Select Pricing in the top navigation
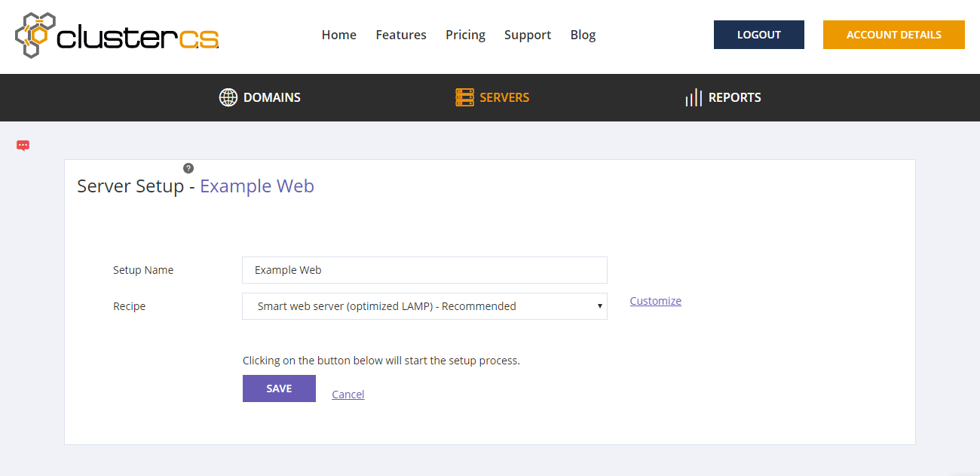The image size is (980, 476). click(465, 35)
